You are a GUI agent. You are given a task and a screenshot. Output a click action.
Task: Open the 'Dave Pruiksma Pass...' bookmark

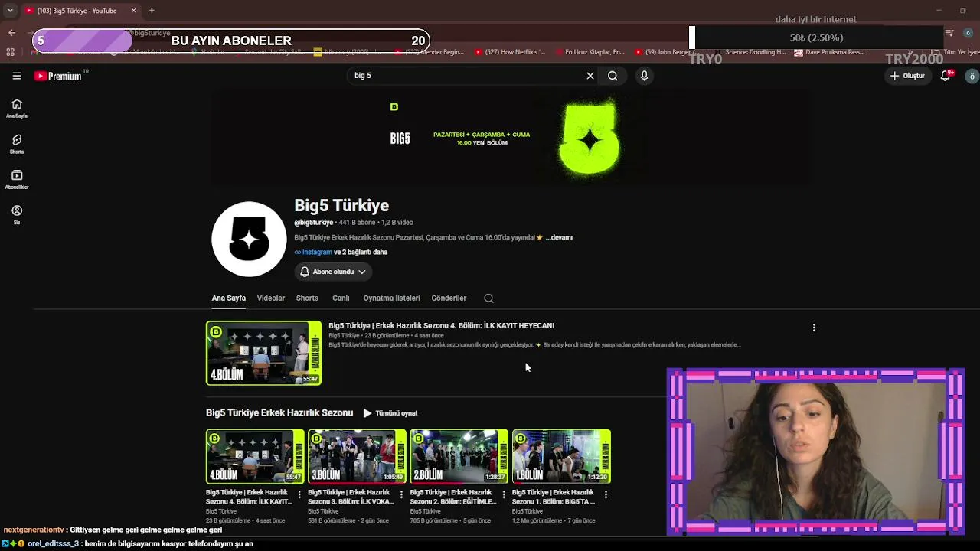[x=830, y=52]
